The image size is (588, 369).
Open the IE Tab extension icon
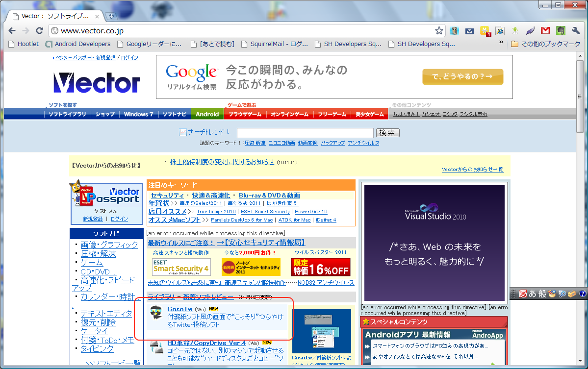[x=500, y=31]
